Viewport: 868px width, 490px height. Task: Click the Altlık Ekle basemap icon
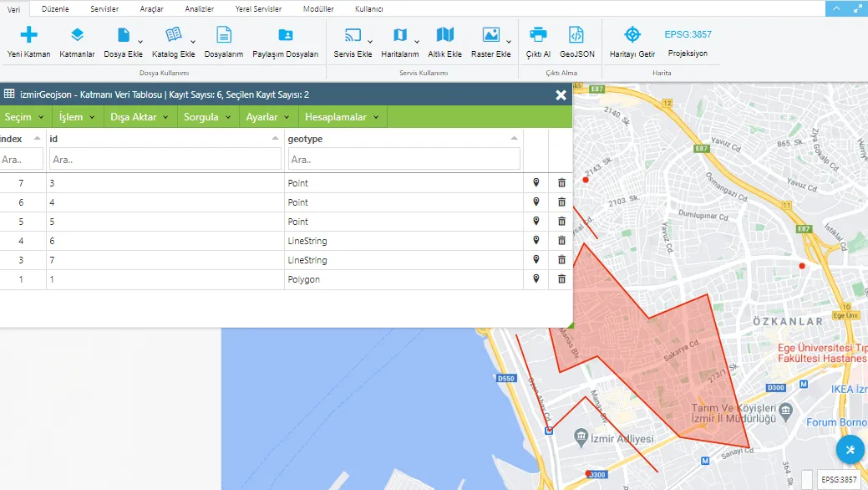point(444,35)
